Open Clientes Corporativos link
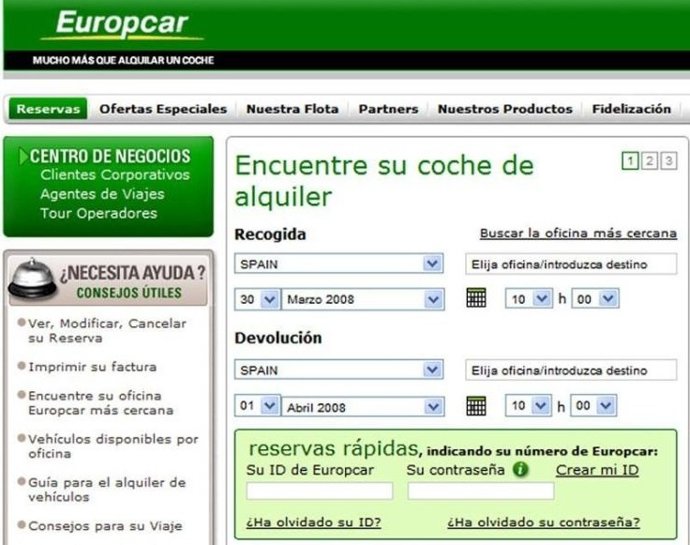 click(x=115, y=175)
